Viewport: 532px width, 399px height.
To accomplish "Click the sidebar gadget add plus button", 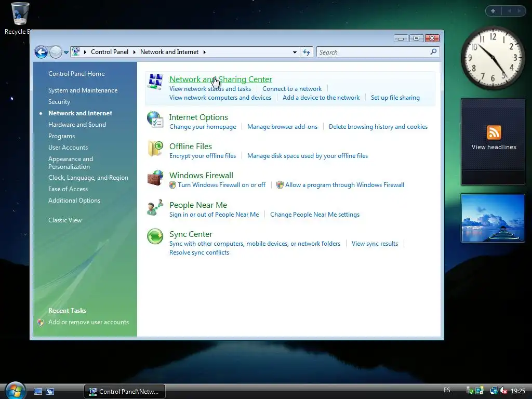I will point(493,11).
